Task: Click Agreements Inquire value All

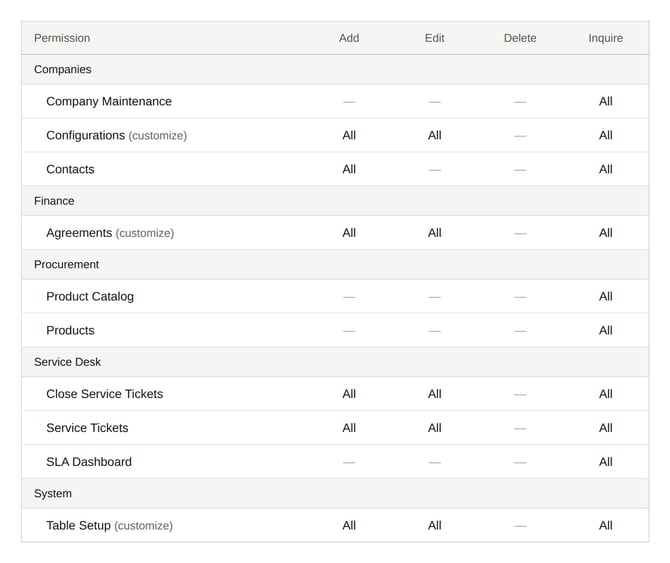Action: [x=605, y=233]
